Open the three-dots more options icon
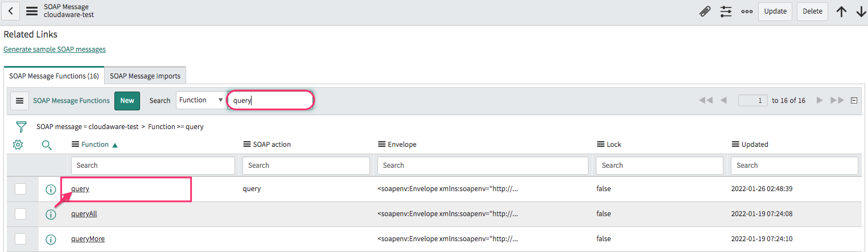Viewport: 868px width, 252px height. coord(747,11)
